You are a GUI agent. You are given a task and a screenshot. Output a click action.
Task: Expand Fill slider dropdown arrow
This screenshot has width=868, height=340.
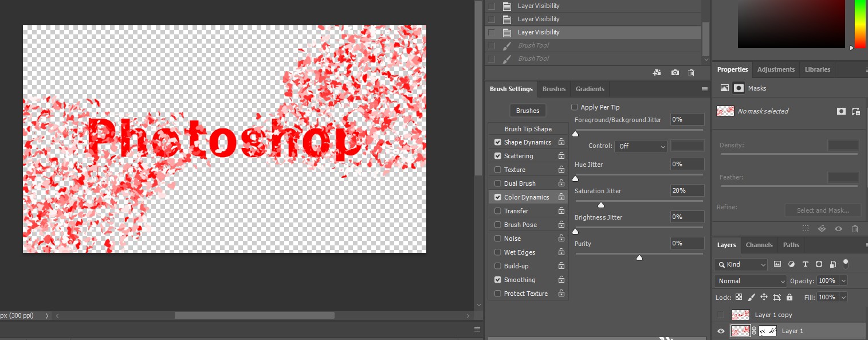843,298
